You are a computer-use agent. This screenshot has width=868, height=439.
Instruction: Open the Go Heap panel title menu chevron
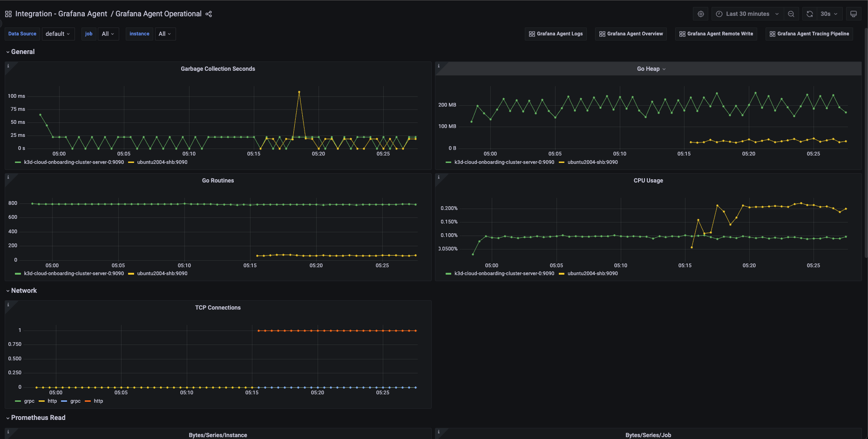click(664, 68)
